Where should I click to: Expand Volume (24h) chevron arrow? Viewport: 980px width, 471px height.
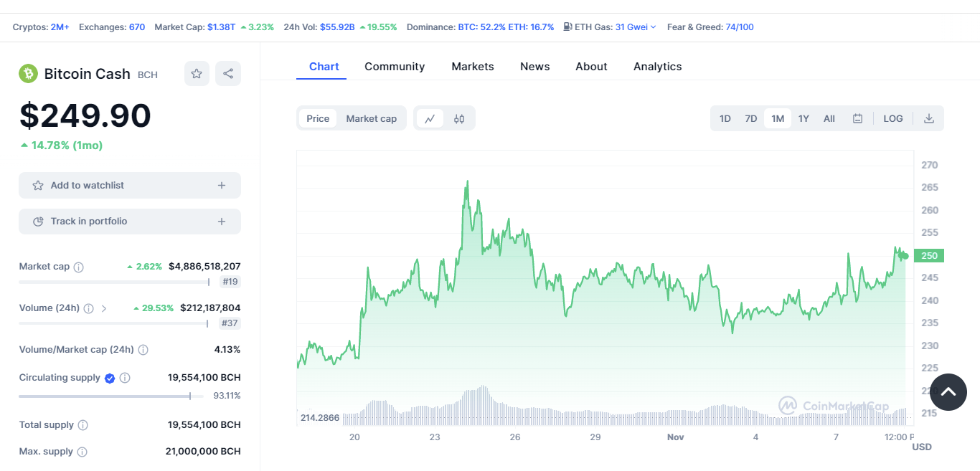[x=104, y=308]
